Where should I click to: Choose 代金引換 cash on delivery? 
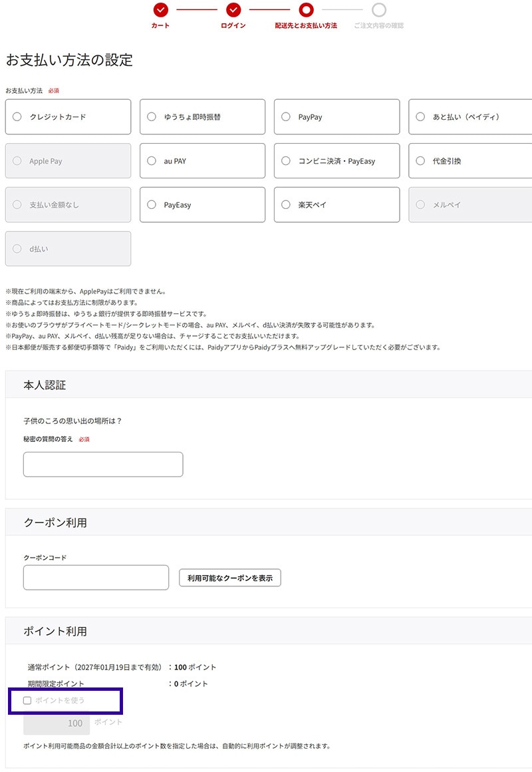coord(471,161)
